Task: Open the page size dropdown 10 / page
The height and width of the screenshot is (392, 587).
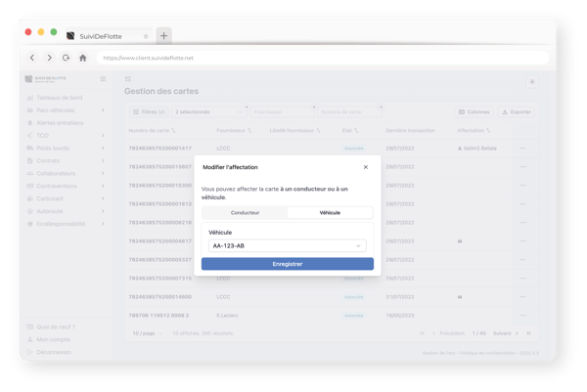Action: [147, 334]
